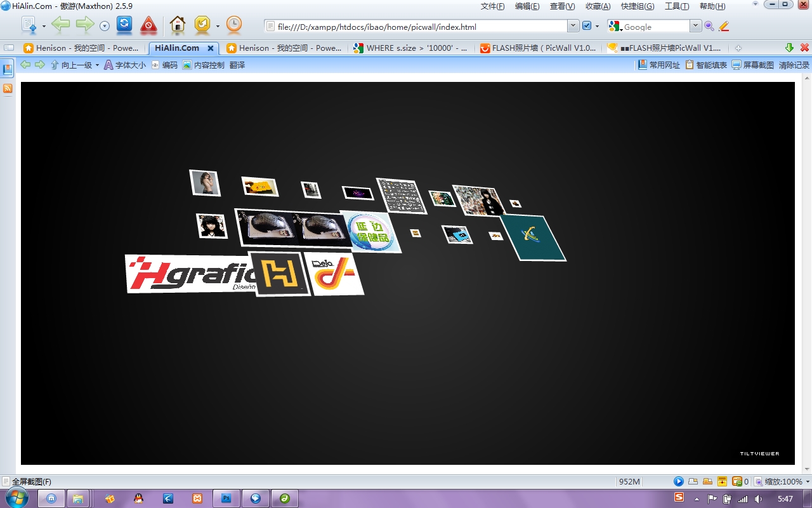Open the Windows Start button
Screen dimensions: 812x508
pyautogui.click(x=18, y=498)
